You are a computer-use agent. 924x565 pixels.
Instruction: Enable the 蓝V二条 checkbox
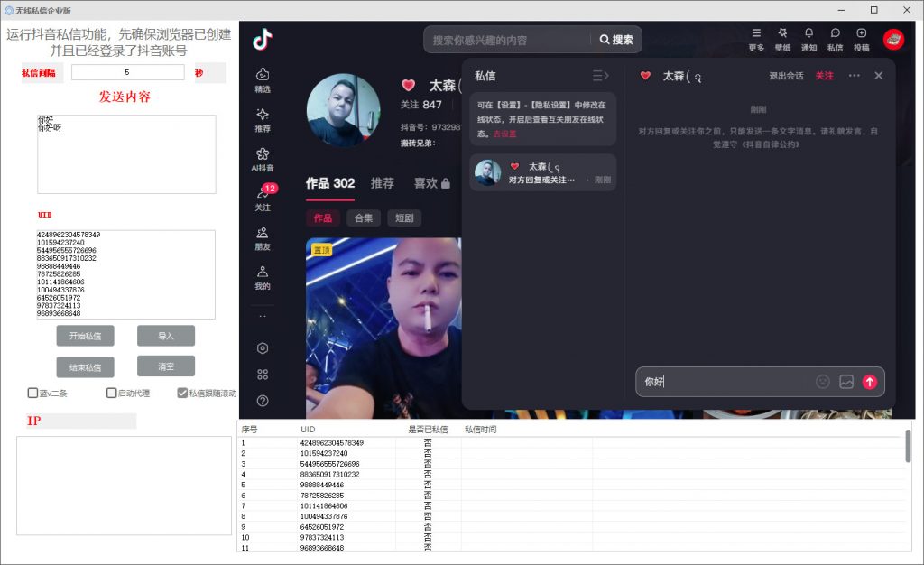[32, 394]
